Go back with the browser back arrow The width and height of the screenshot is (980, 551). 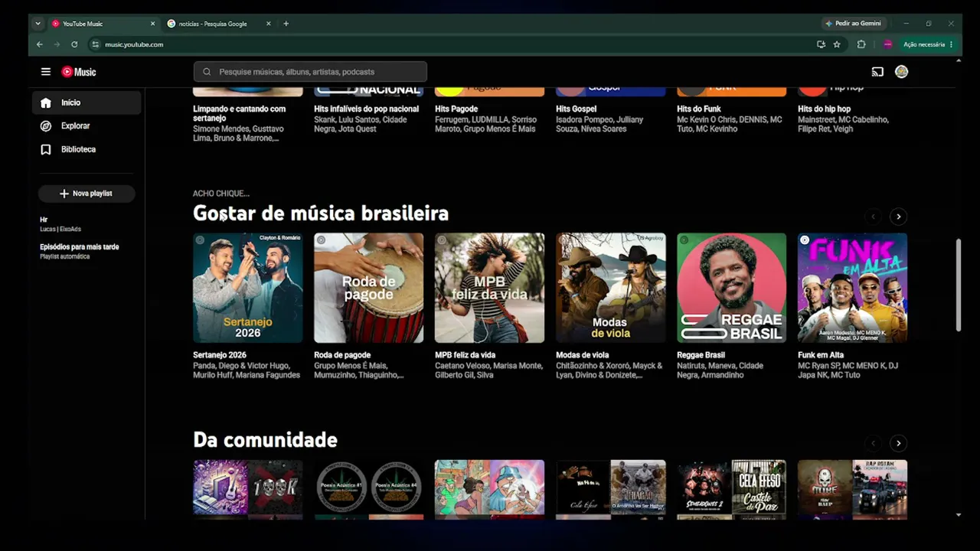[40, 44]
